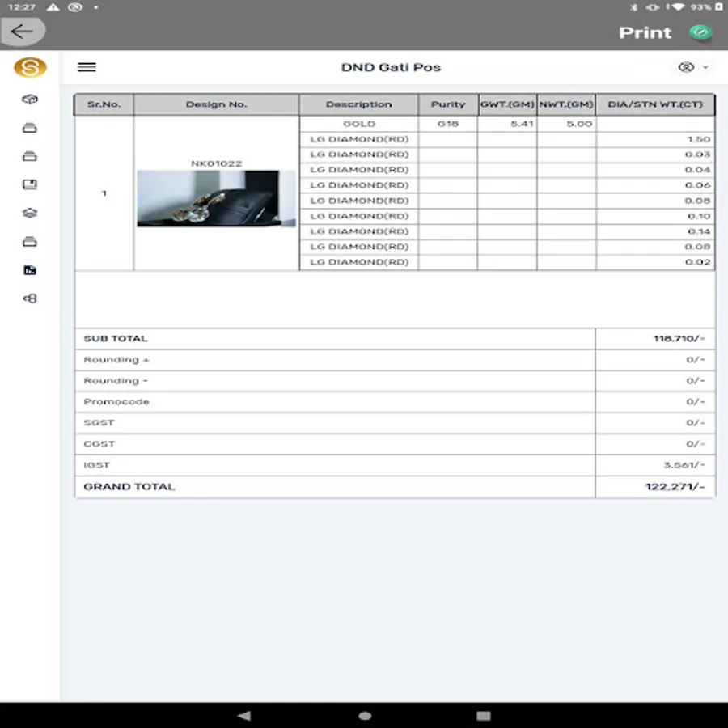Select LG DIAMOND(RD) in the 0.02 row
Screen dimensions: 728x728
(359, 262)
